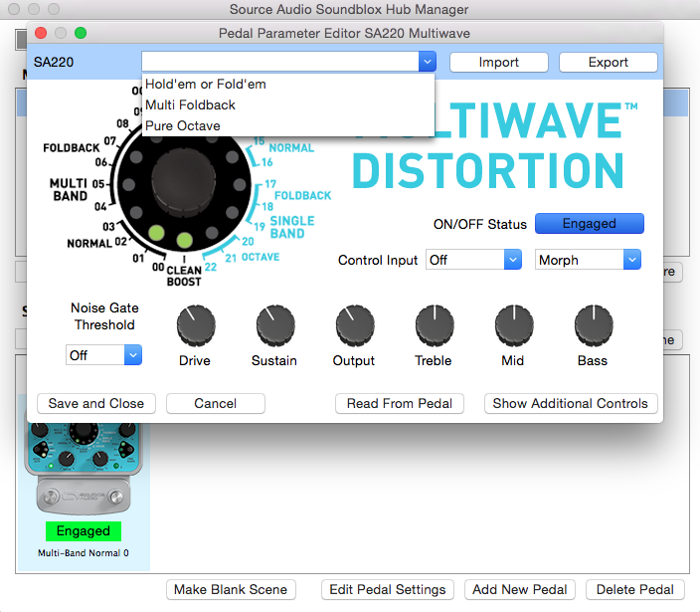Select the lit green LED near position 02
Image resolution: width=700 pixels, height=612 pixels.
coord(156,232)
